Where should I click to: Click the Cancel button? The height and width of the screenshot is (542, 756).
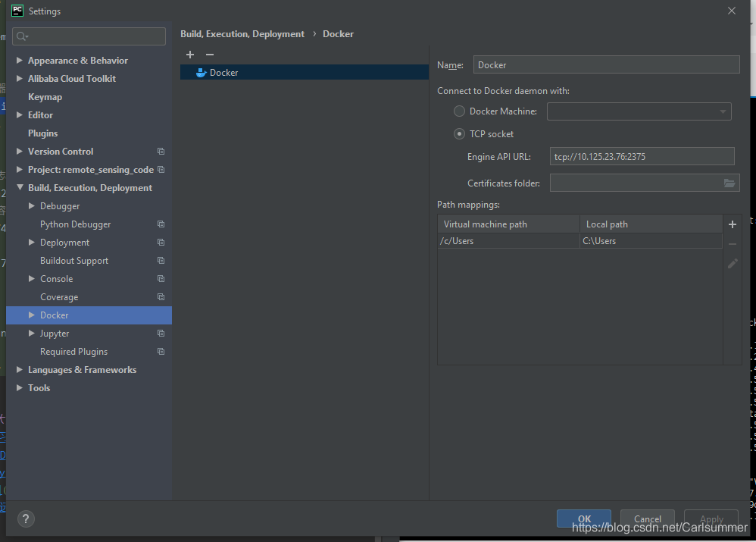click(648, 519)
